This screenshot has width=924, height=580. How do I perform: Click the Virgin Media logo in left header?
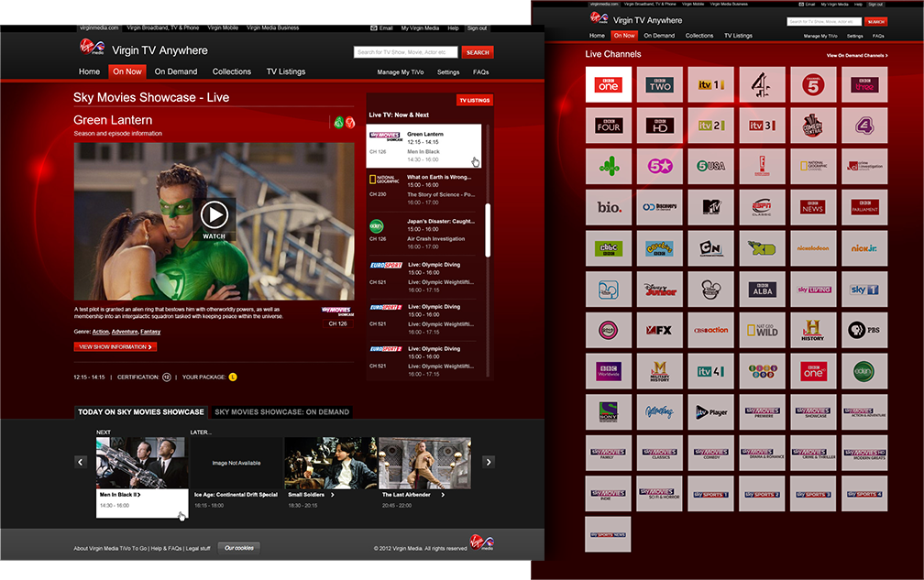[x=92, y=47]
